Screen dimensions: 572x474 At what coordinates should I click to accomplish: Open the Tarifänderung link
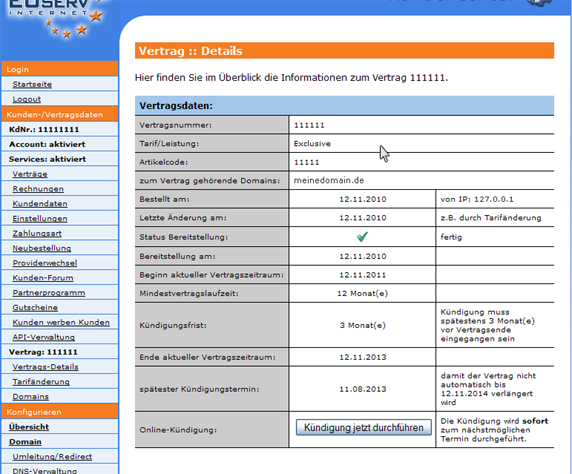tap(41, 382)
